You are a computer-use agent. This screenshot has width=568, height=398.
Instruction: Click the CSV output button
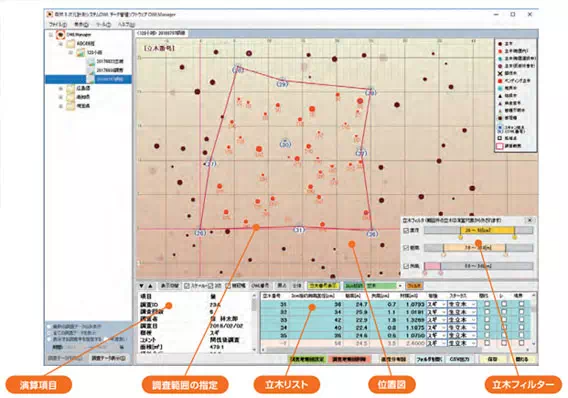click(x=459, y=359)
